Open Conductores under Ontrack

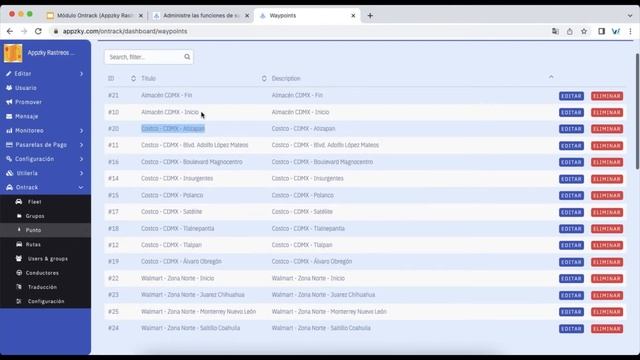(x=42, y=273)
